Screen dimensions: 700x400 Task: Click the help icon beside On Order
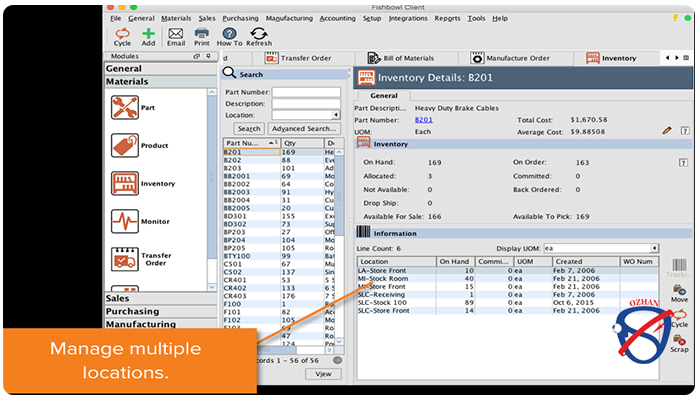click(683, 162)
